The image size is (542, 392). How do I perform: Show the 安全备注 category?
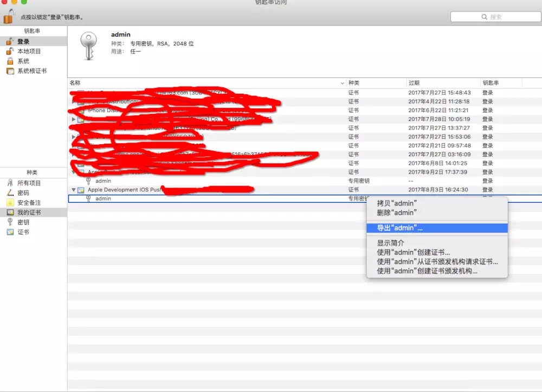(34, 203)
